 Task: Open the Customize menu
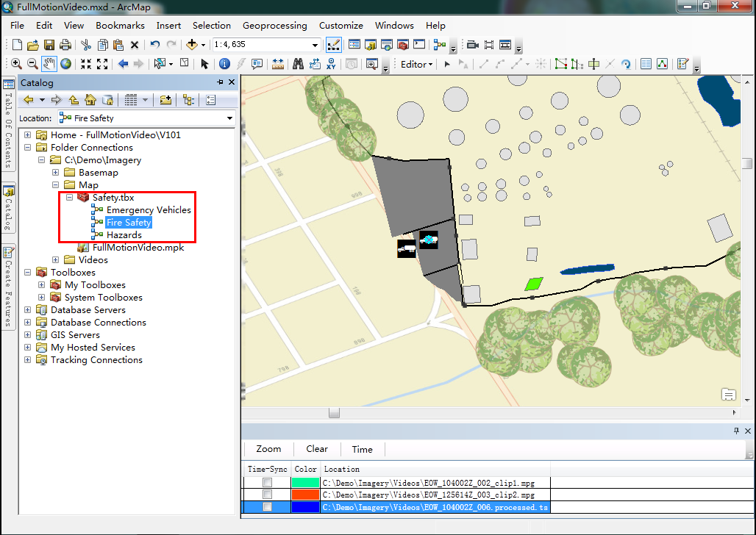[x=341, y=26]
